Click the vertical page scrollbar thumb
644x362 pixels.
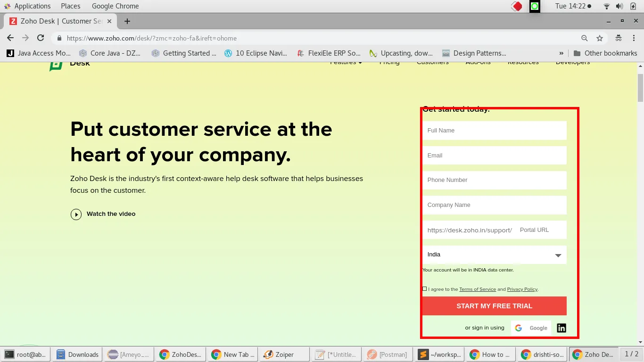640,88
